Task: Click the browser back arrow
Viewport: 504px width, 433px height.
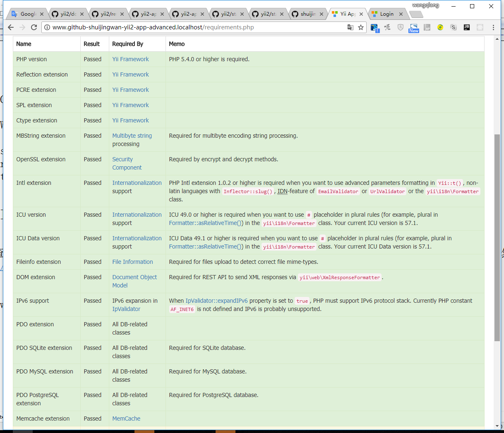Action: click(11, 27)
